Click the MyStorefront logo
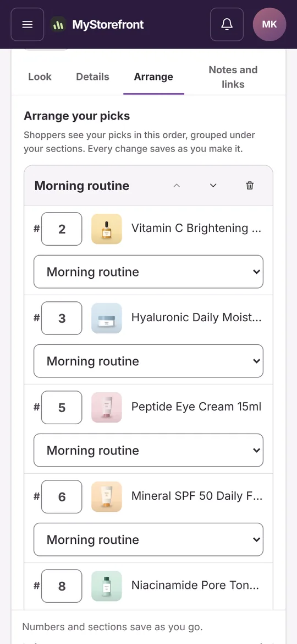 (x=97, y=25)
